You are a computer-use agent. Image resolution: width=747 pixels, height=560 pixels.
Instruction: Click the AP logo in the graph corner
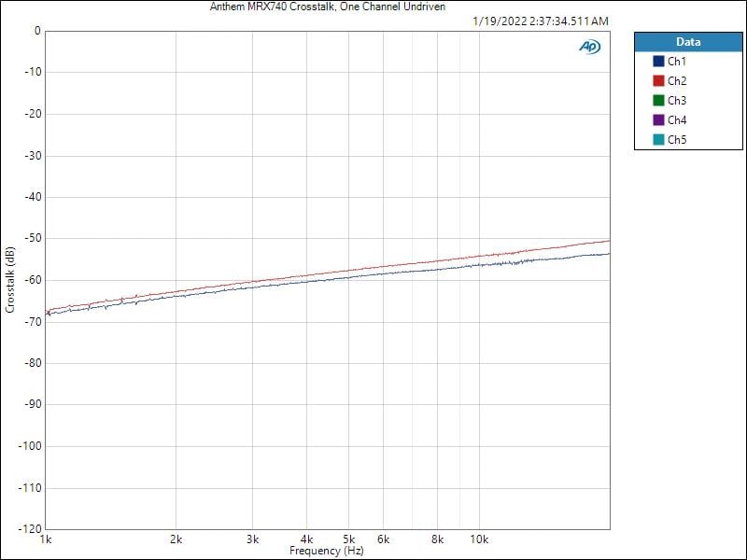click(589, 47)
